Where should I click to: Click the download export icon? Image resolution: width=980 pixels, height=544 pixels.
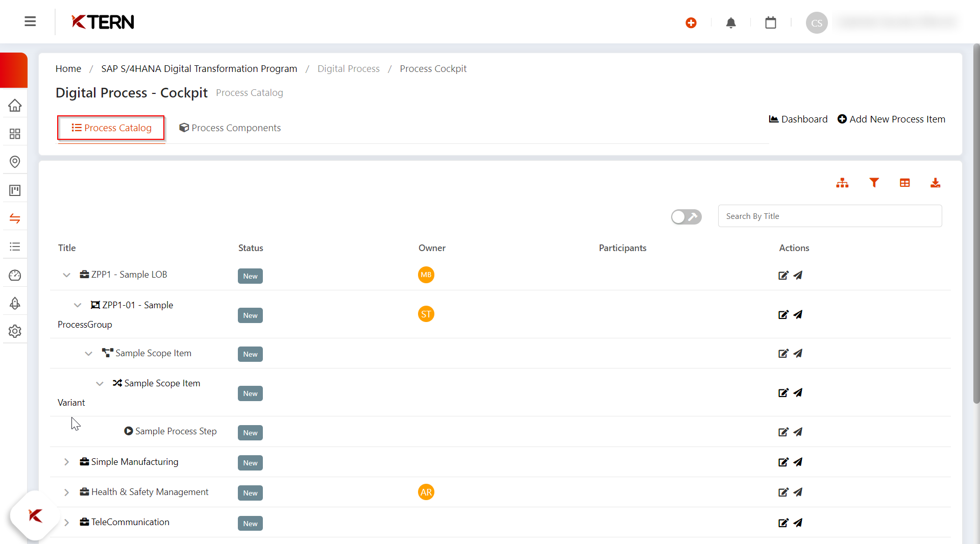[x=935, y=183]
